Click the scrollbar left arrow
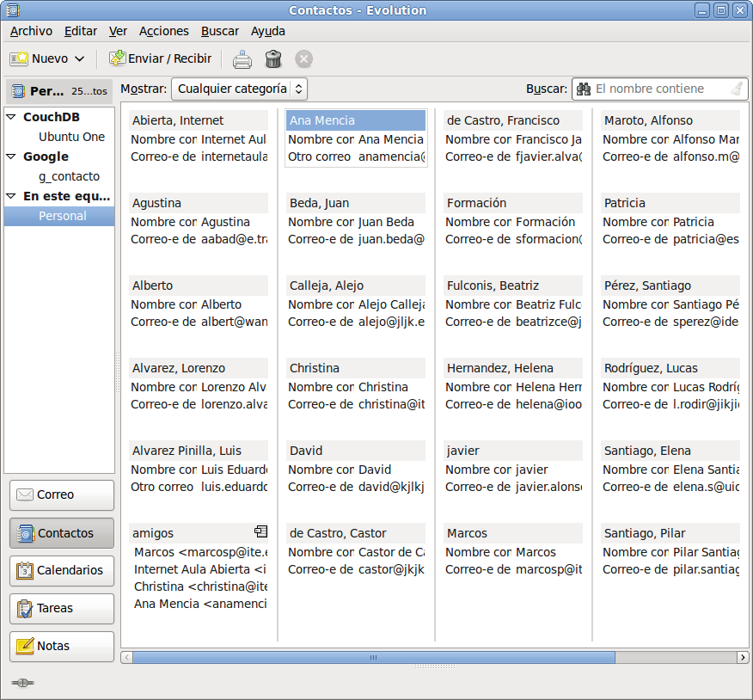The image size is (753, 700). [x=126, y=657]
